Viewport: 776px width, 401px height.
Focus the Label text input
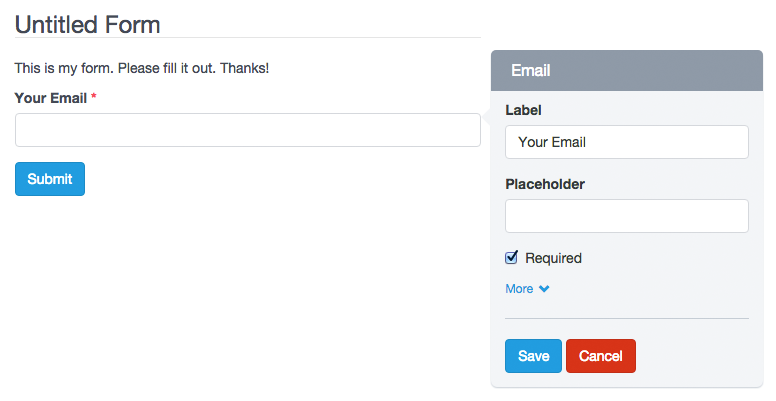[x=626, y=142]
